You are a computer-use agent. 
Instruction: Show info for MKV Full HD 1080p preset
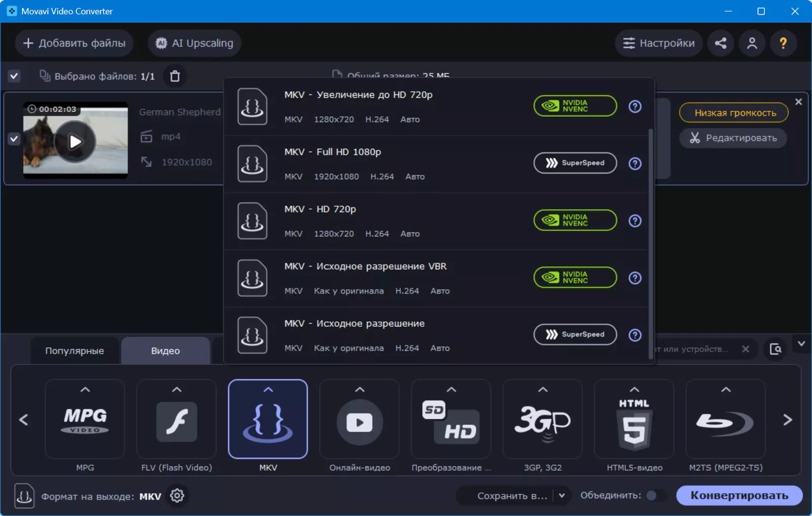pyautogui.click(x=635, y=163)
